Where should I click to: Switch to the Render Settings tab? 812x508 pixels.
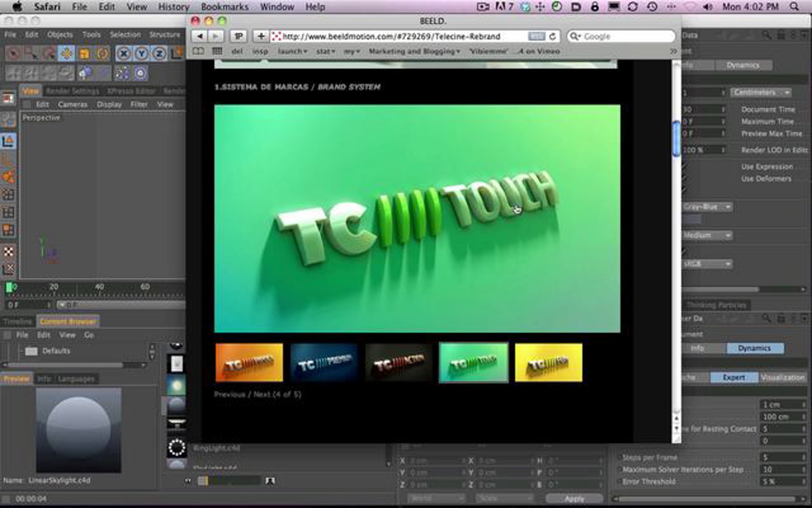point(72,91)
